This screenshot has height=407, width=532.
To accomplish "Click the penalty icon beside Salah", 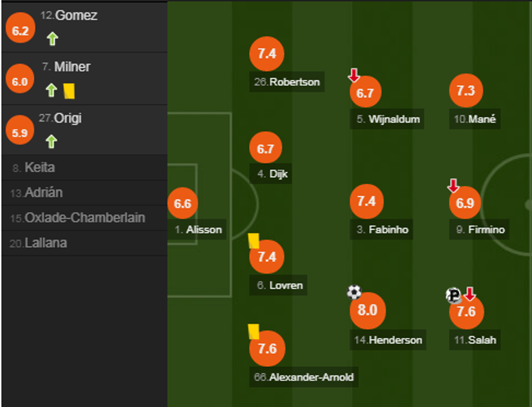I will click(453, 295).
